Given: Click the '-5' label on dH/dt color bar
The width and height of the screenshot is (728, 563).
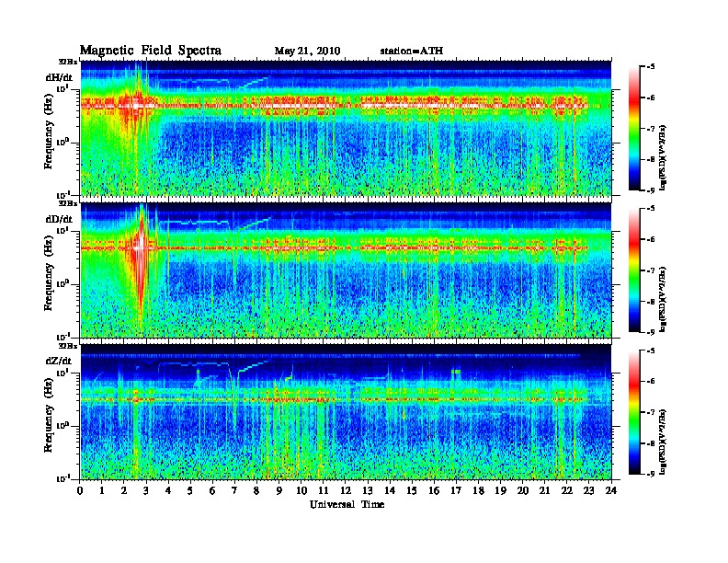Looking at the screenshot, I should [651, 67].
